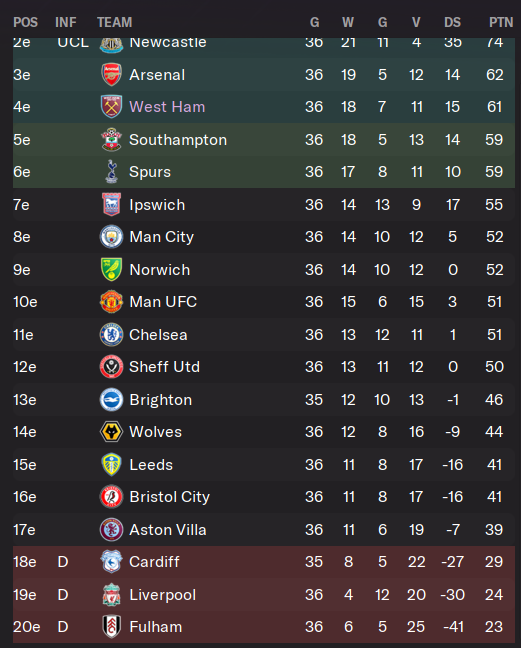
Task: Open the Aston Villa team link
Action: point(168,530)
